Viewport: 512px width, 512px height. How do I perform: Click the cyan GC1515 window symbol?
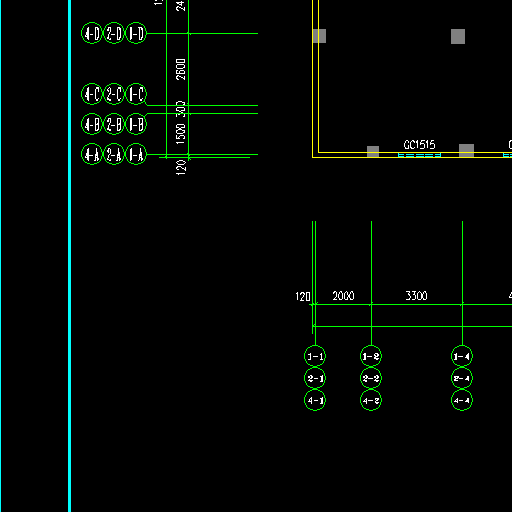tap(419, 155)
